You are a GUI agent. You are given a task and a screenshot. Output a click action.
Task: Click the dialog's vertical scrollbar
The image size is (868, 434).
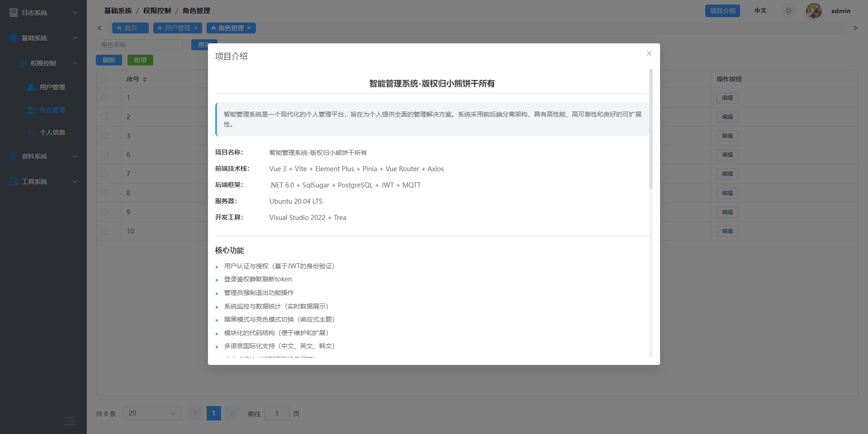651,129
